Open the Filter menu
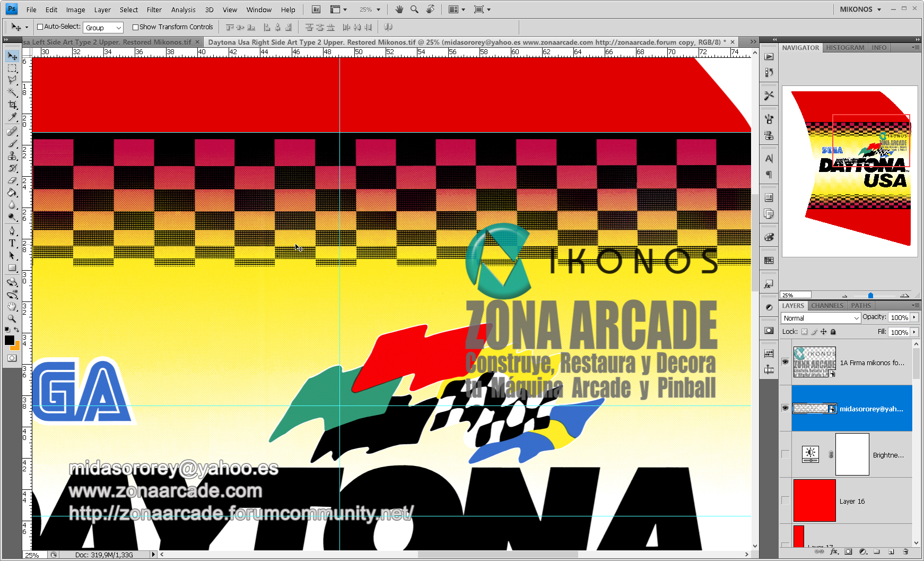Viewport: 924px width, 561px height. point(154,10)
